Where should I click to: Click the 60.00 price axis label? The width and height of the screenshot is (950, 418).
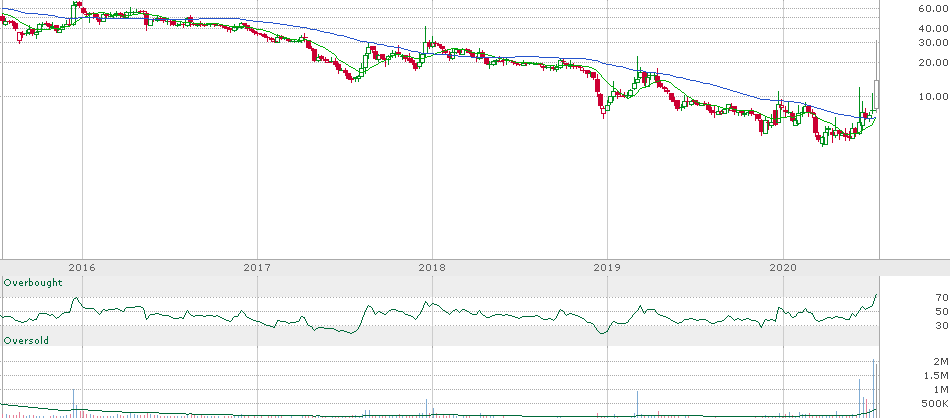pos(933,9)
